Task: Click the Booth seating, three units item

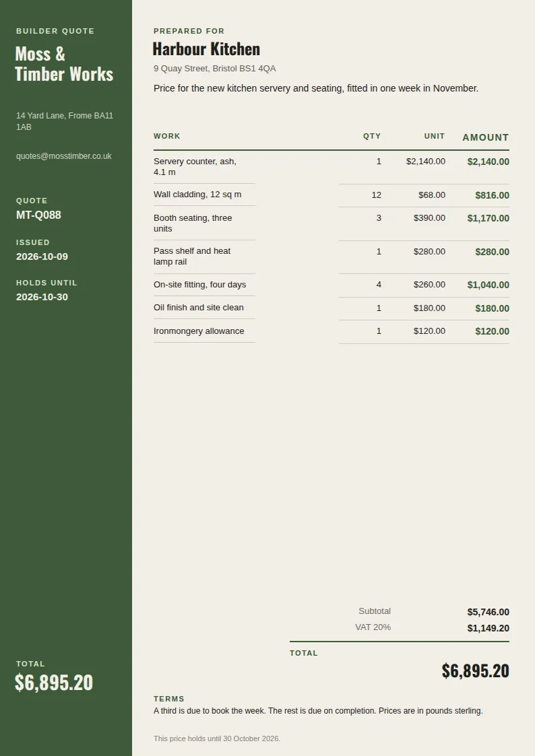Action: click(193, 224)
